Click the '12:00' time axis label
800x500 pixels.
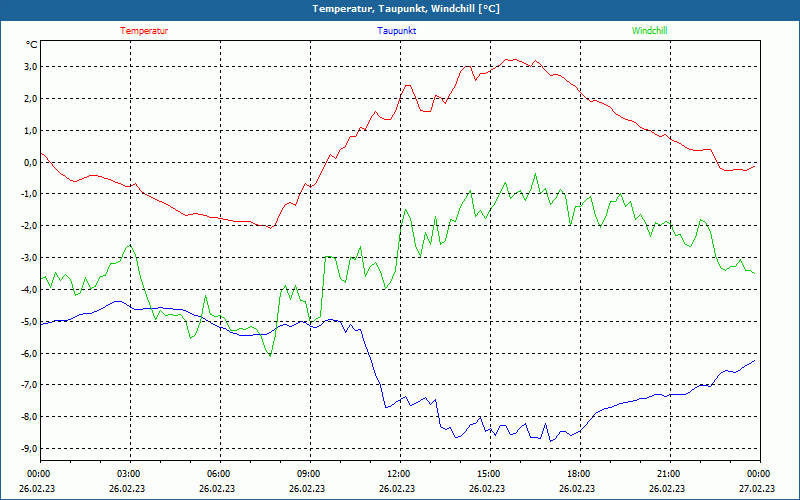pyautogui.click(x=399, y=474)
